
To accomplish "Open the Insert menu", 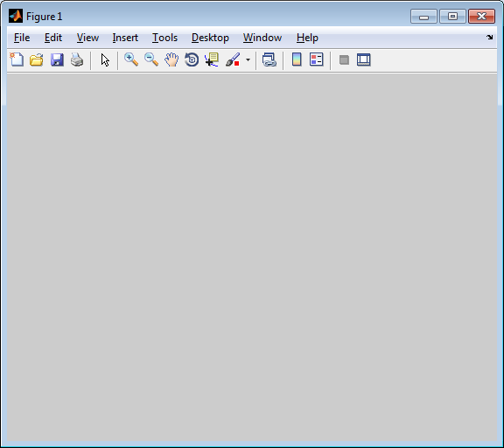I will 125,38.
